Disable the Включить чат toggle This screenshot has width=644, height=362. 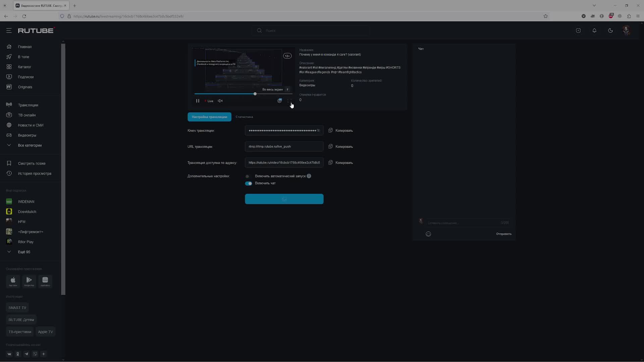coord(249,183)
